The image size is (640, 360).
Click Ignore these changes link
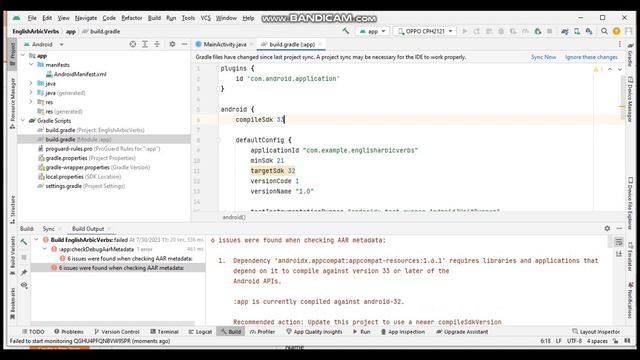(x=591, y=57)
